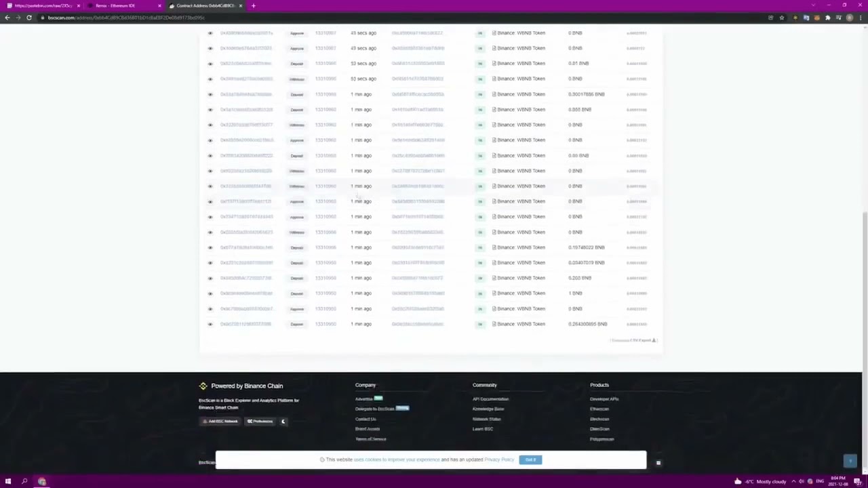Click the Binance Chain logo in footer

(203, 386)
